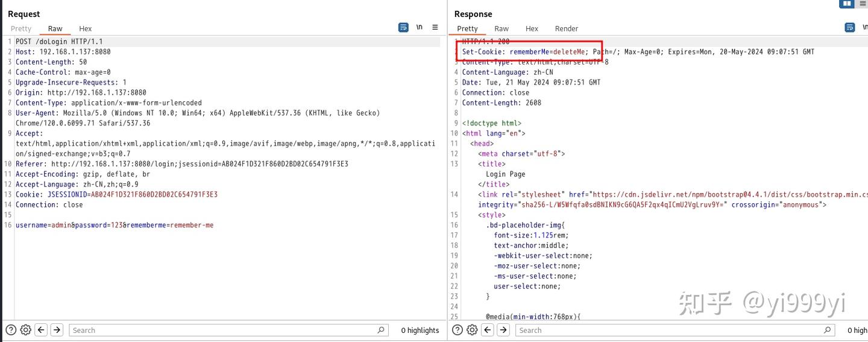Click the 'Accept-Language: zh-CN,zh;q=0.9' header
This screenshot has width=868, height=342.
[77, 185]
